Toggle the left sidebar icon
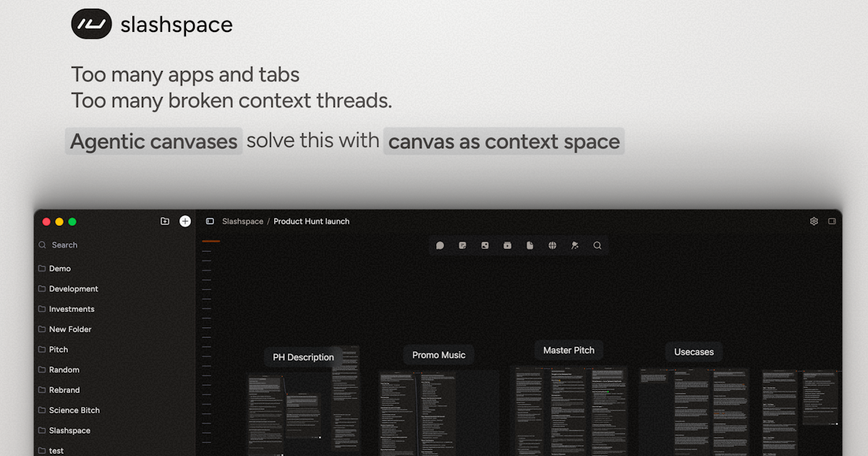This screenshot has height=456, width=868. coord(210,221)
